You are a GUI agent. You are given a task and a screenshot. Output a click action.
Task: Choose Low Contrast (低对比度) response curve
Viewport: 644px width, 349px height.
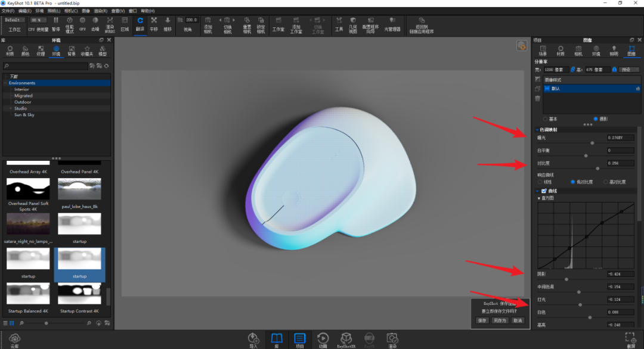(x=572, y=182)
